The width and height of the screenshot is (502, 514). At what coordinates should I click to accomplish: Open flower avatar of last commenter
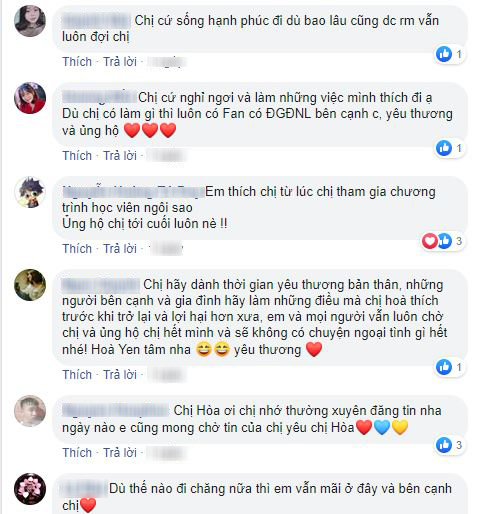click(30, 489)
